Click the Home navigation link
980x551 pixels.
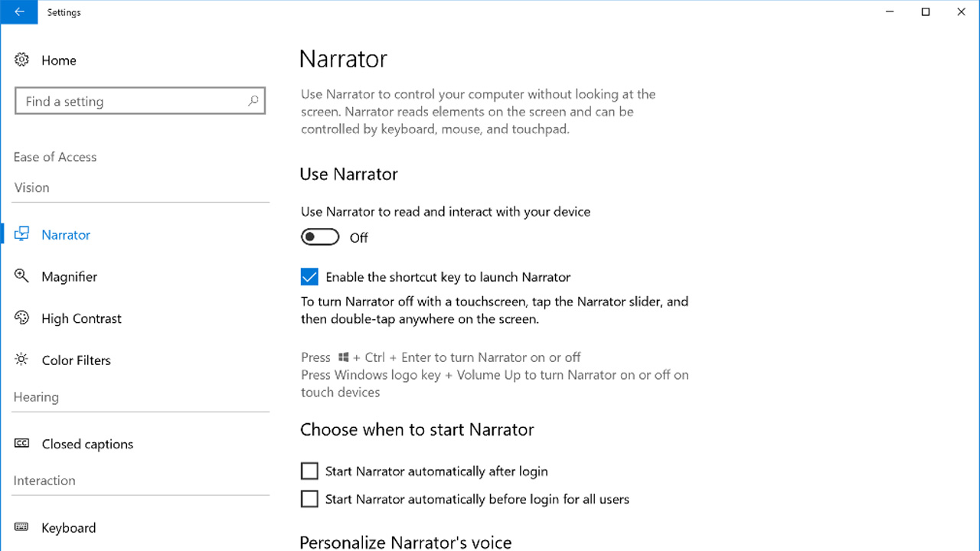pyautogui.click(x=59, y=60)
